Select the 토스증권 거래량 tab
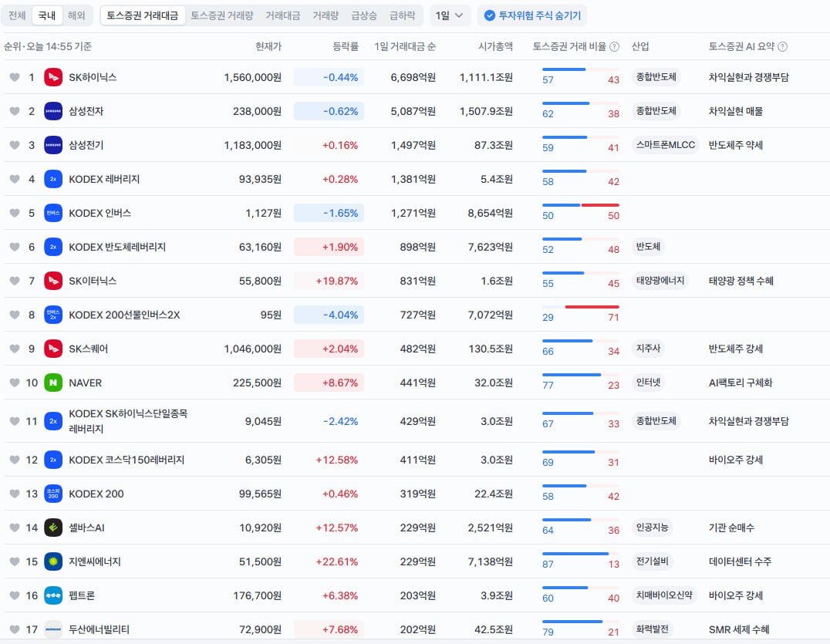Screen dimensions: 830x644 (x=222, y=15)
